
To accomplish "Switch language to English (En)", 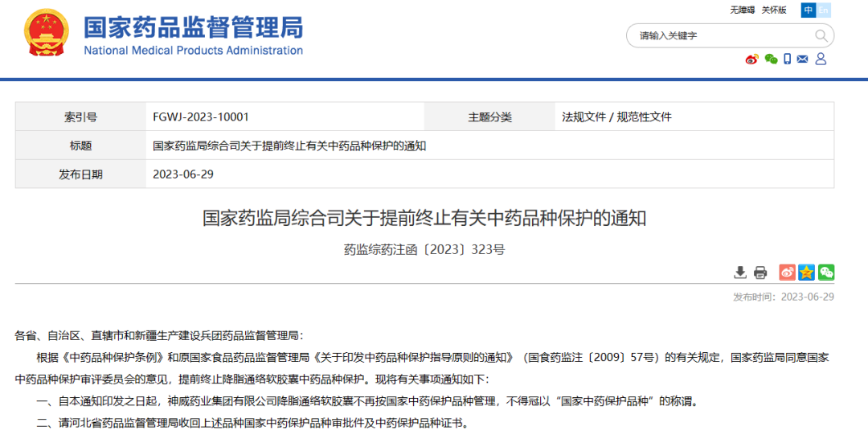I will pyautogui.click(x=824, y=10).
